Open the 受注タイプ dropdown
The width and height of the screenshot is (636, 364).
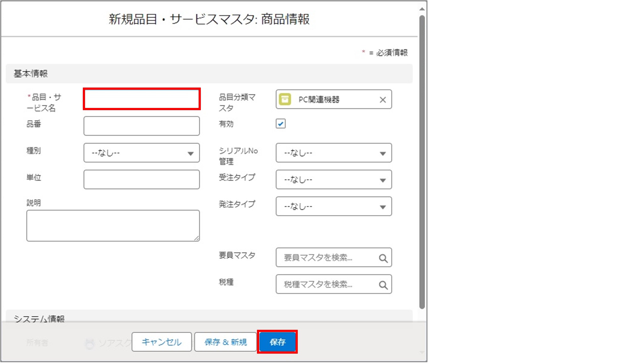point(334,179)
